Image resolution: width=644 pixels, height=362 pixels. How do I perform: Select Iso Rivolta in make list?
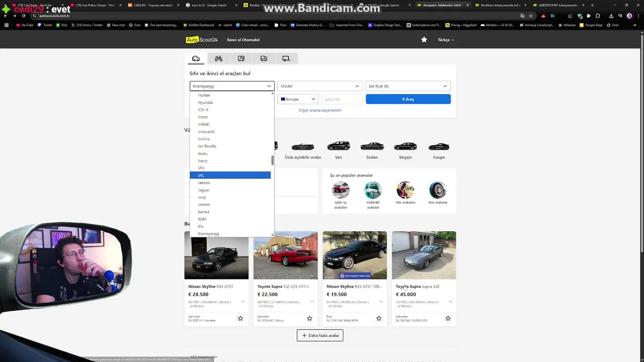click(230, 146)
